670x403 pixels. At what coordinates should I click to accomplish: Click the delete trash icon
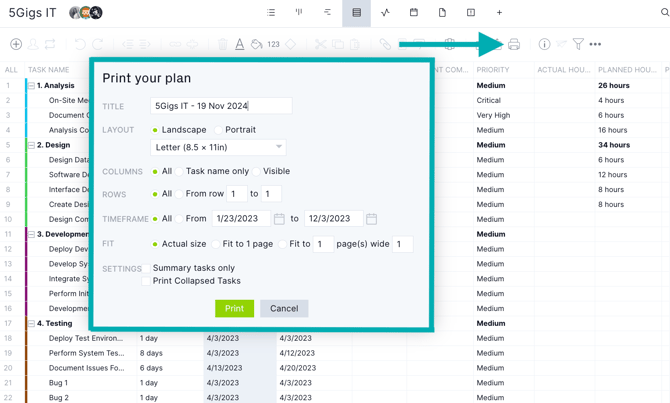(x=223, y=44)
